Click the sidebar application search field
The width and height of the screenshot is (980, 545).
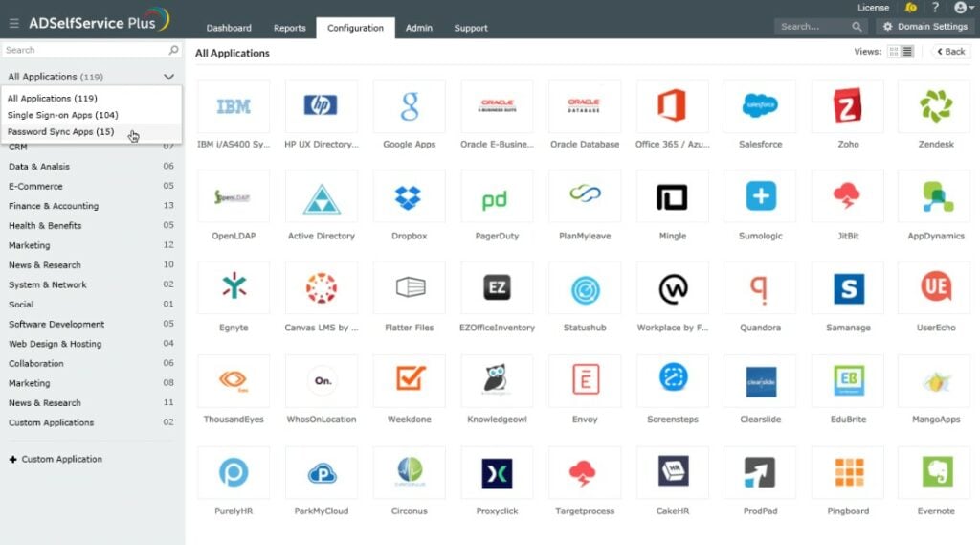click(x=91, y=50)
